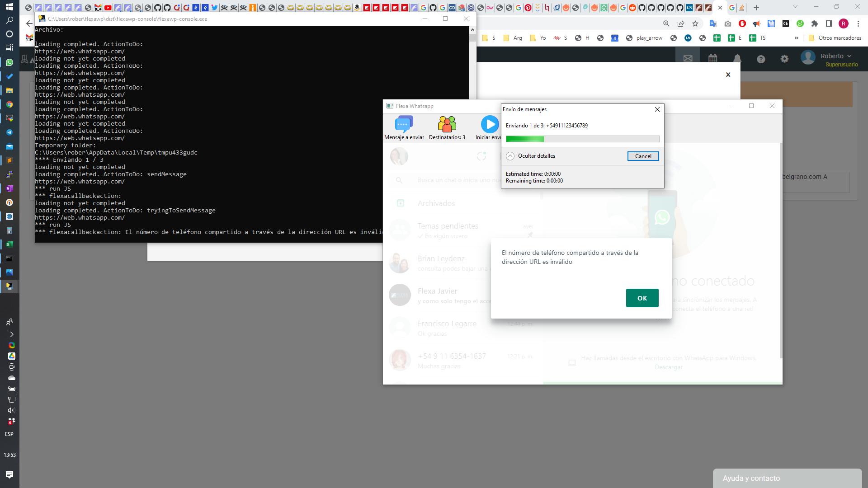Open WhatsApp profile avatar in Flexa window
Viewport: 868px width, 488px height.
tap(399, 156)
